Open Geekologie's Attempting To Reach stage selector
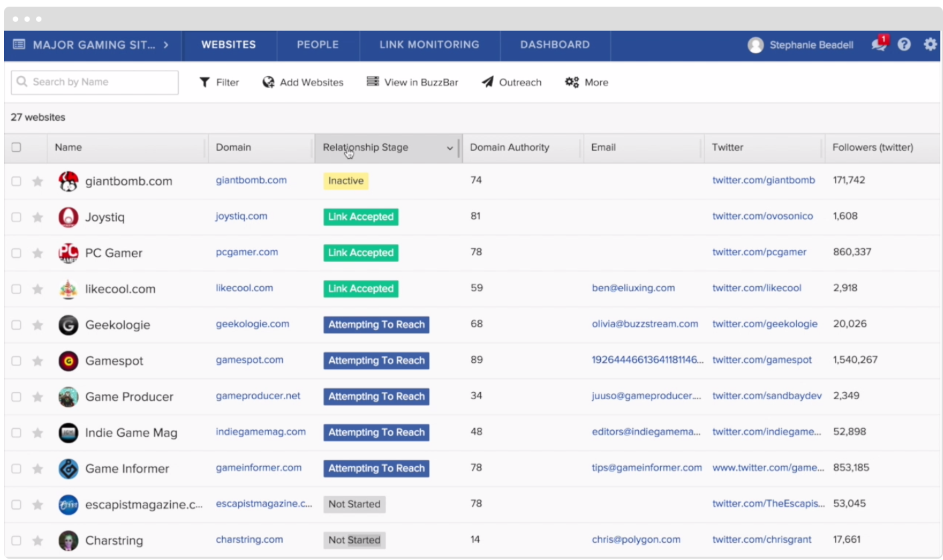The image size is (943, 560). click(376, 325)
